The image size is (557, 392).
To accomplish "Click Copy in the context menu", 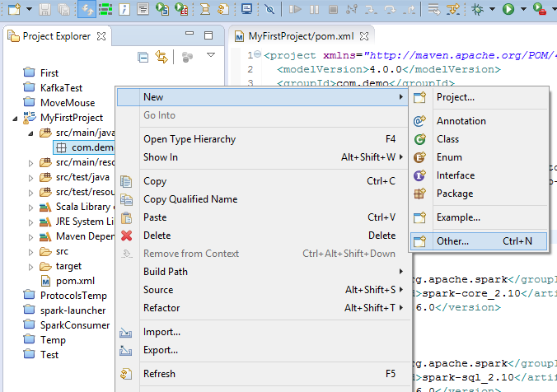I will click(x=263, y=181).
